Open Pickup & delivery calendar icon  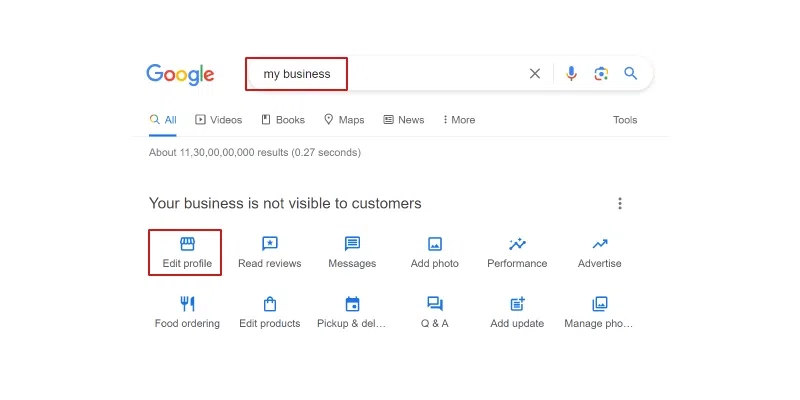[x=352, y=304]
